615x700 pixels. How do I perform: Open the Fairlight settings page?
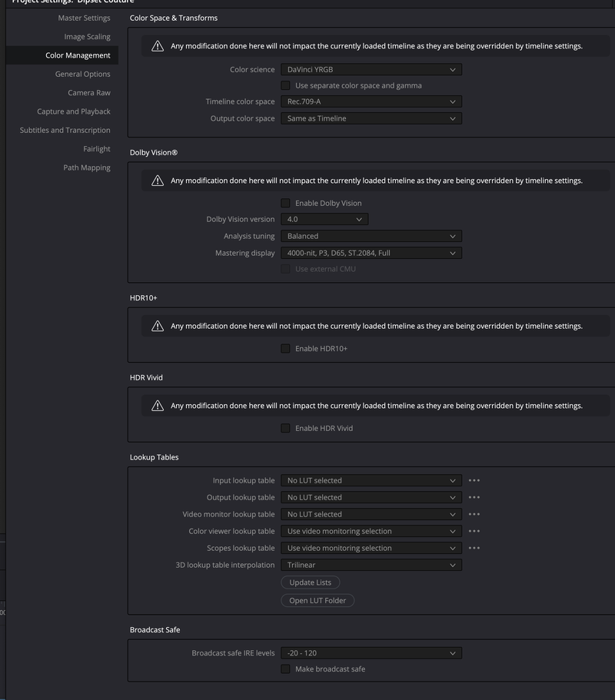pyautogui.click(x=97, y=148)
